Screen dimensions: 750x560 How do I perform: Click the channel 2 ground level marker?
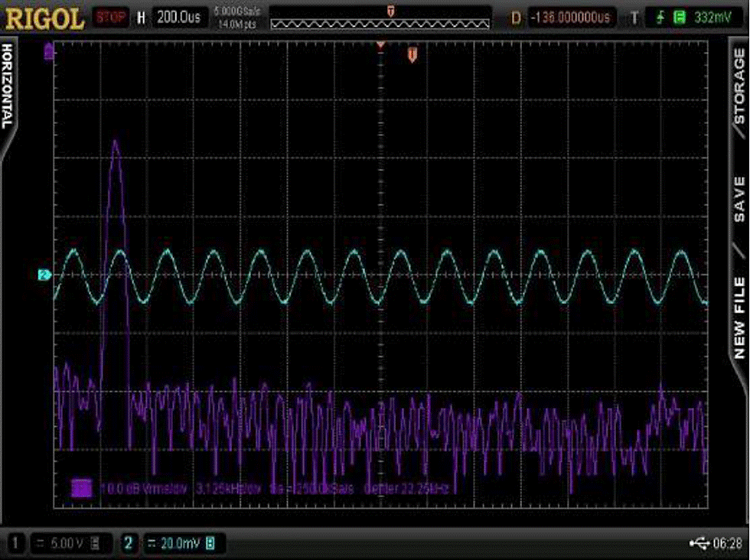click(44, 274)
